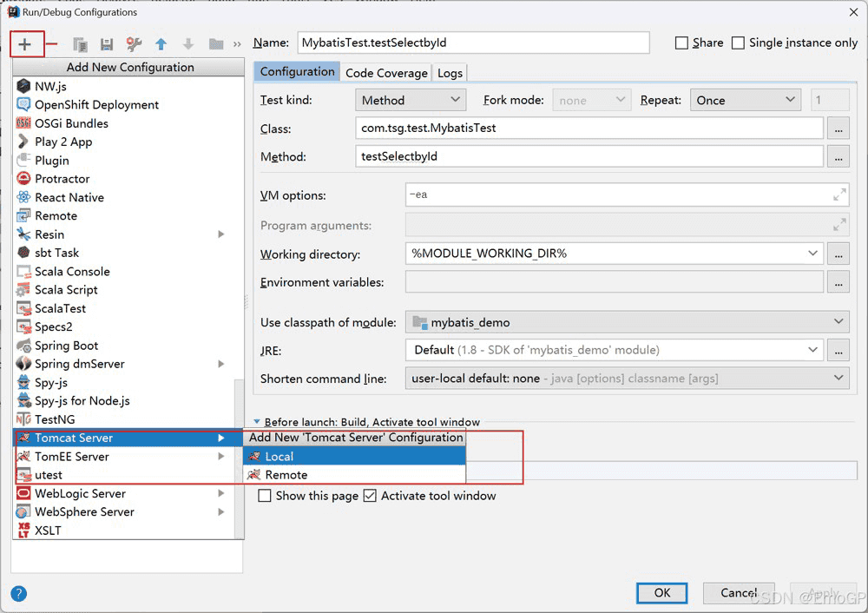Switch to the Logs tab

450,73
